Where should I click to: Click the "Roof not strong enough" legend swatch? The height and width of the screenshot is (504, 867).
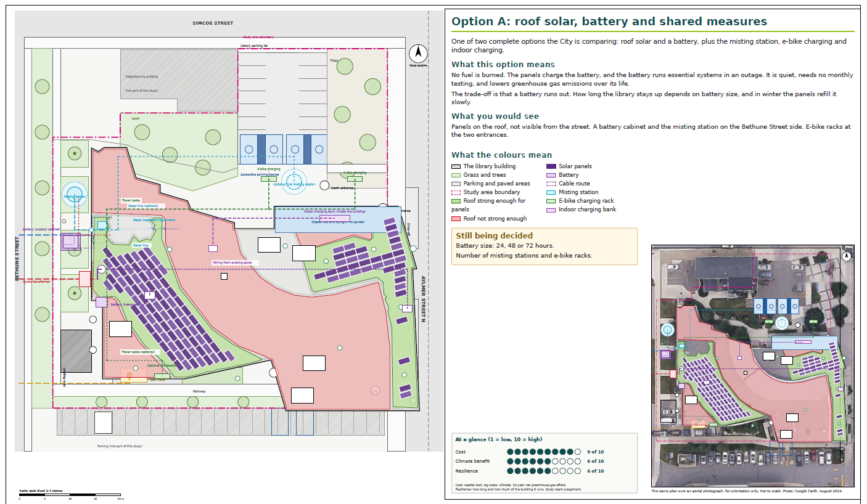click(456, 218)
